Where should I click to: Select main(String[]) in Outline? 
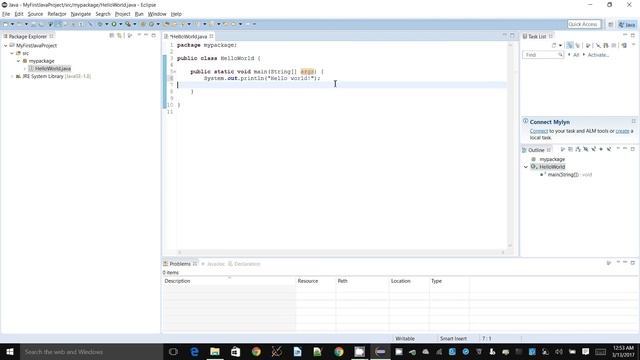[563, 175]
